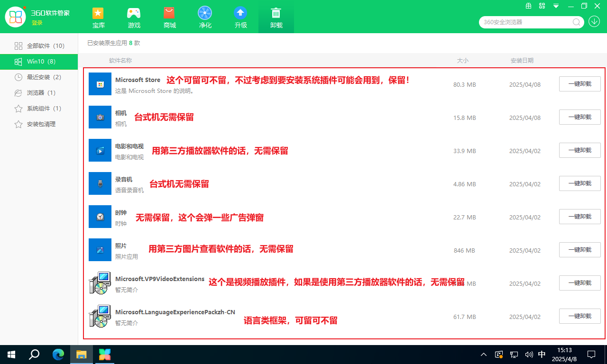607x364 pixels.
Task: Click the 电影和电视 app icon
Action: coord(100,150)
